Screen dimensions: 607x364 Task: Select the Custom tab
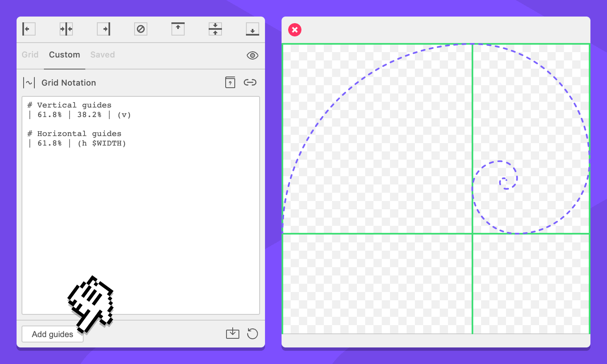[65, 55]
